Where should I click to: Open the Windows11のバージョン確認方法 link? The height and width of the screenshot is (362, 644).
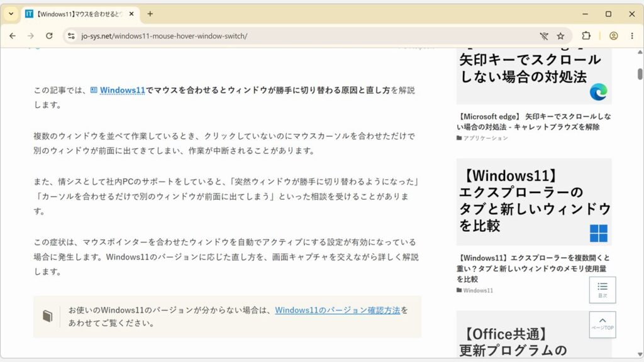(337, 310)
